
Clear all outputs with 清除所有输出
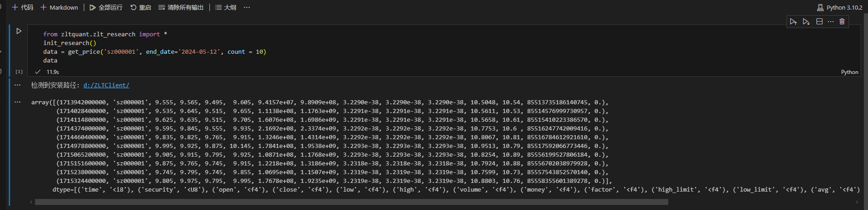point(181,7)
